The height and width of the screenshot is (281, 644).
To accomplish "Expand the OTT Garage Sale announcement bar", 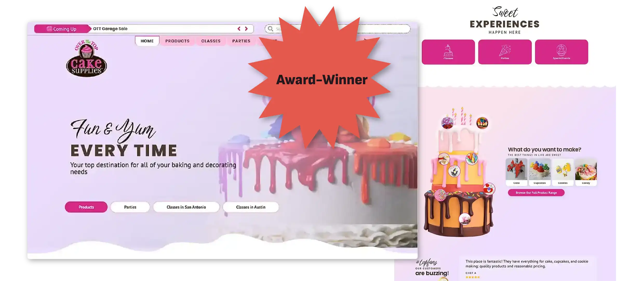I will click(x=246, y=29).
